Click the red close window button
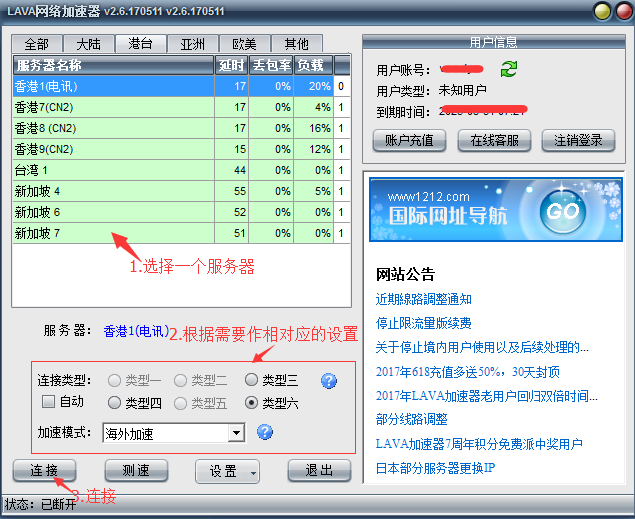The width and height of the screenshot is (635, 519). point(624,11)
